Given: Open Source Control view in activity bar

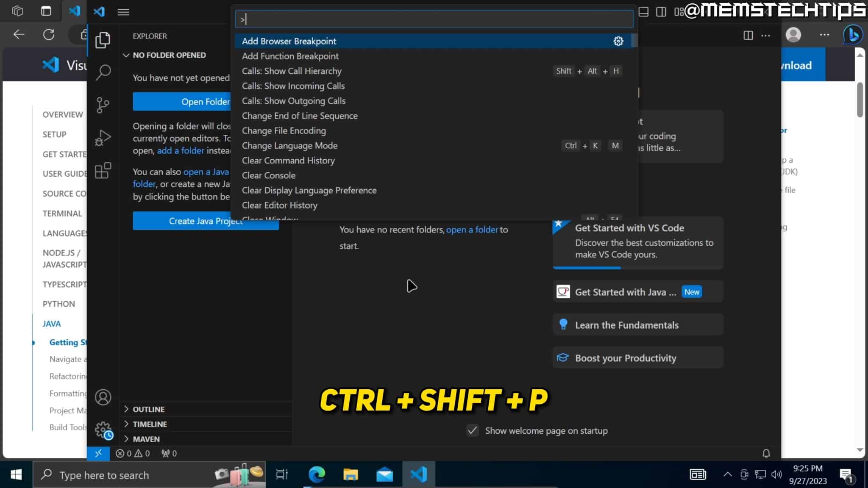Looking at the screenshot, I should click(x=103, y=105).
